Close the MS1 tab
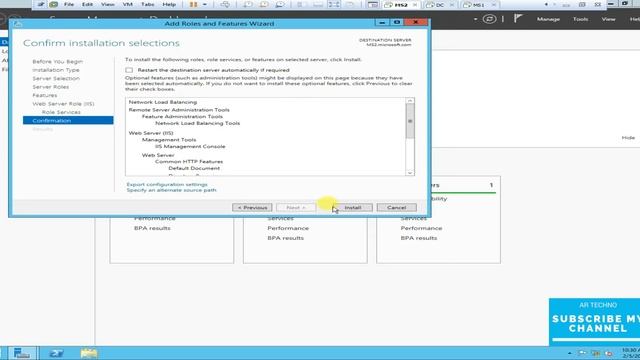 [493, 5]
